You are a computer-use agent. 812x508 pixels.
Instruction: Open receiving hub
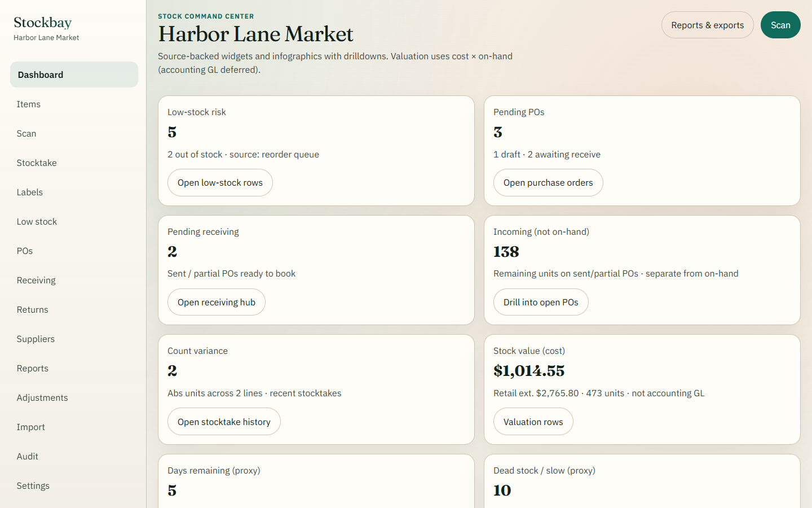pos(217,302)
